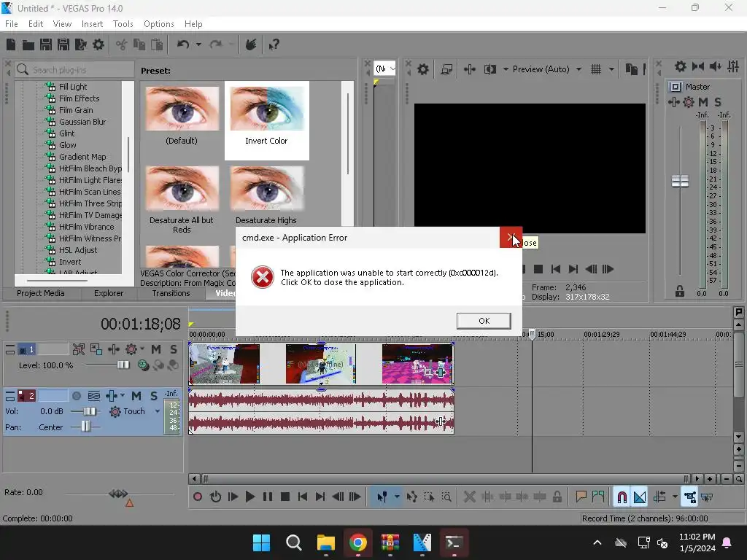747x560 pixels.
Task: Open the File menu
Action: pyautogui.click(x=12, y=24)
